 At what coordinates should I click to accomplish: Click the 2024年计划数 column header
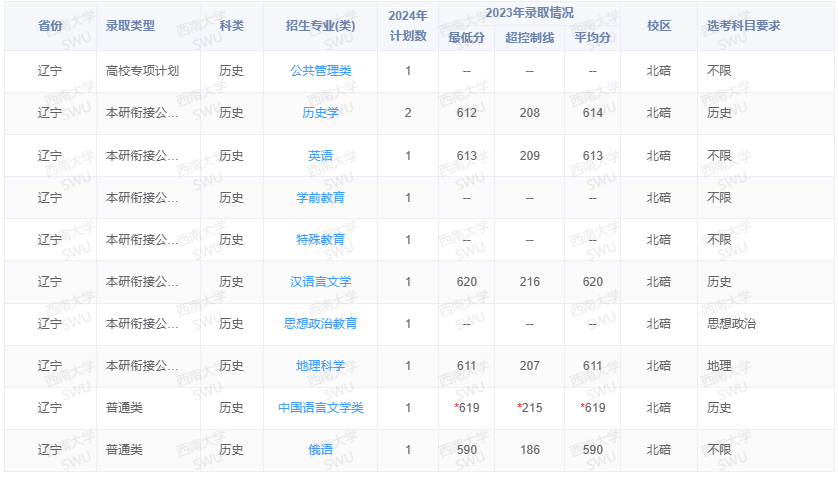[408, 26]
